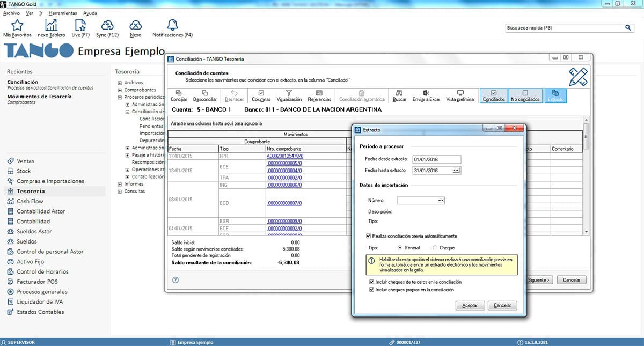Expand the Comprobantes tree node
The width and height of the screenshot is (644, 346).
click(120, 90)
